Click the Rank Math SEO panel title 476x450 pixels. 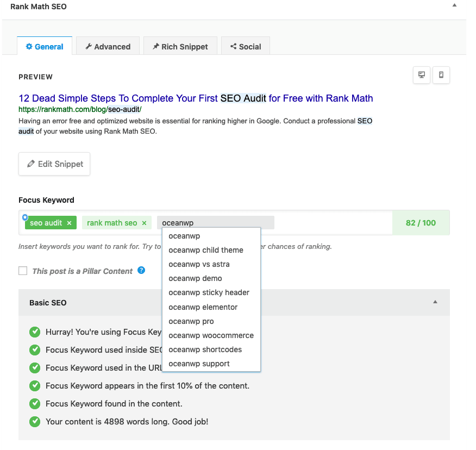click(x=39, y=7)
